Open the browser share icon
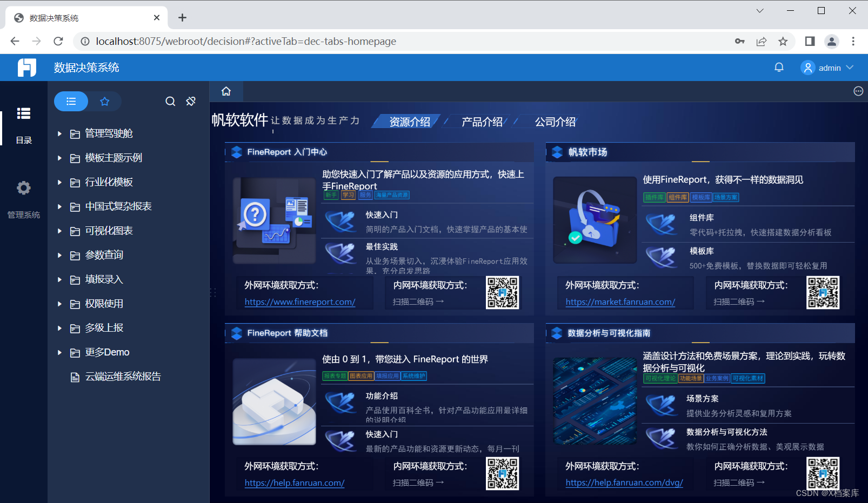 [x=761, y=41]
